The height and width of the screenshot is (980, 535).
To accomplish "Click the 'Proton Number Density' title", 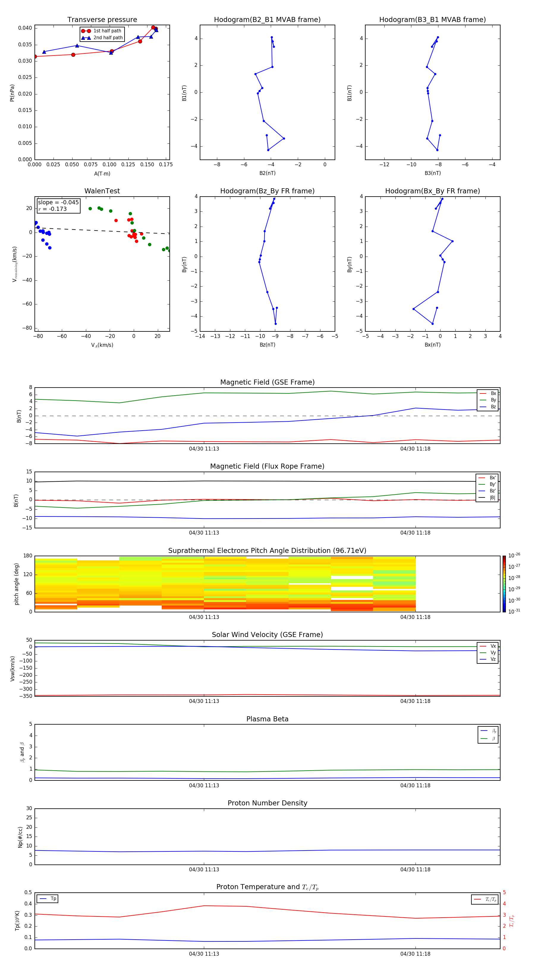I will pos(267,803).
